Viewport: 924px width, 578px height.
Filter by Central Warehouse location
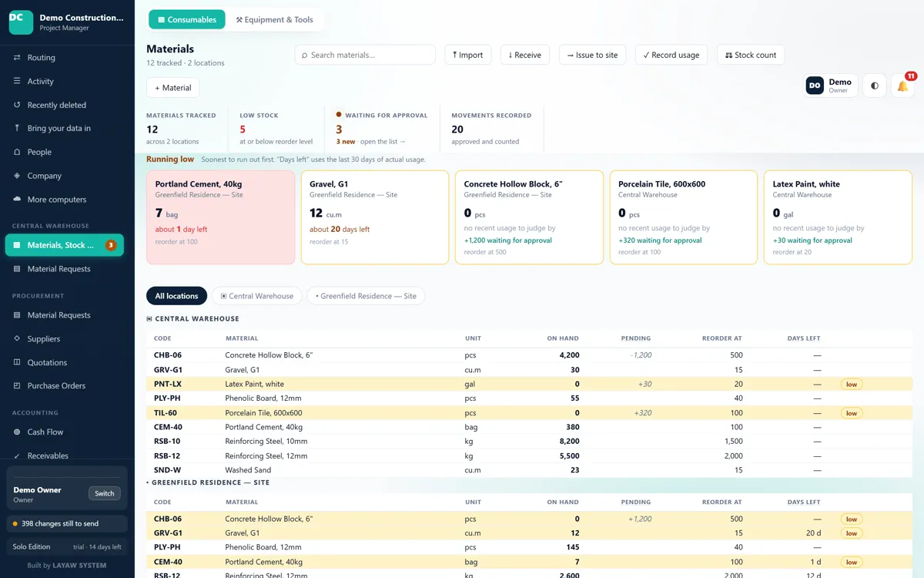[256, 296]
